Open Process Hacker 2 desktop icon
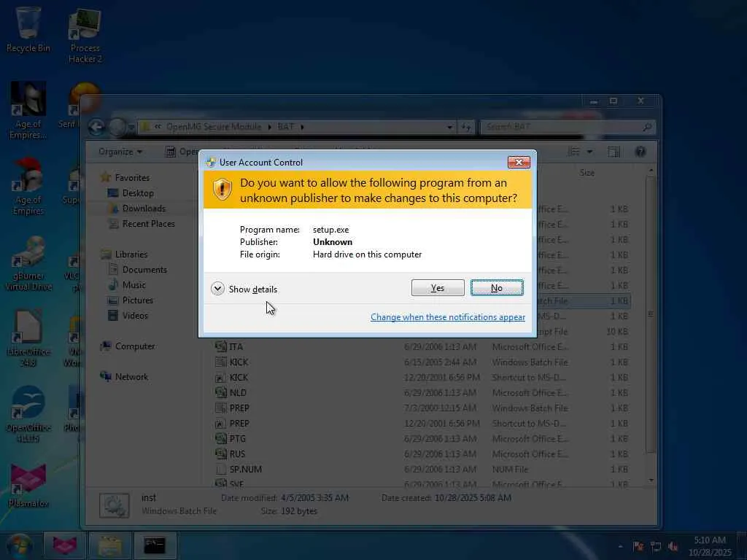The image size is (747, 560). click(85, 36)
